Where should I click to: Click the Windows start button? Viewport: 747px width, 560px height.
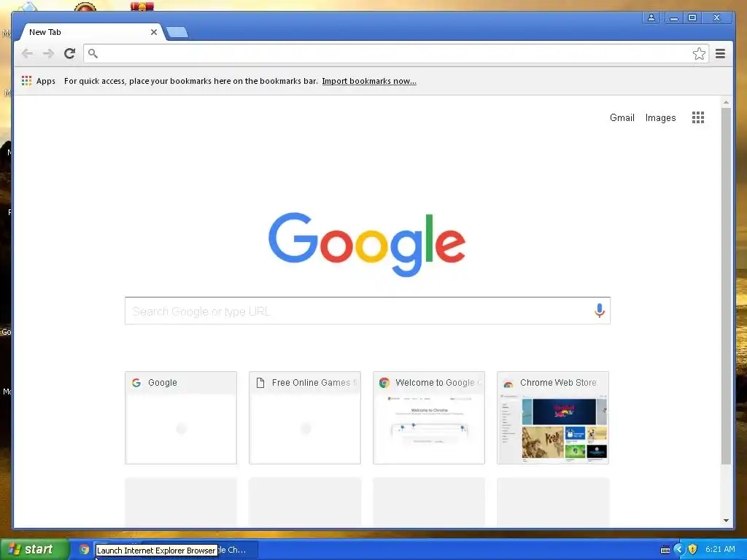[34, 549]
